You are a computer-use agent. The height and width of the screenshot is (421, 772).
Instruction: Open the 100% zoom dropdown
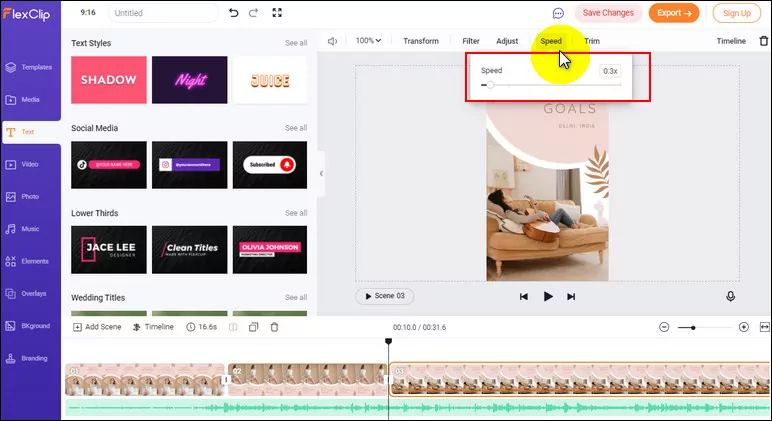(368, 41)
